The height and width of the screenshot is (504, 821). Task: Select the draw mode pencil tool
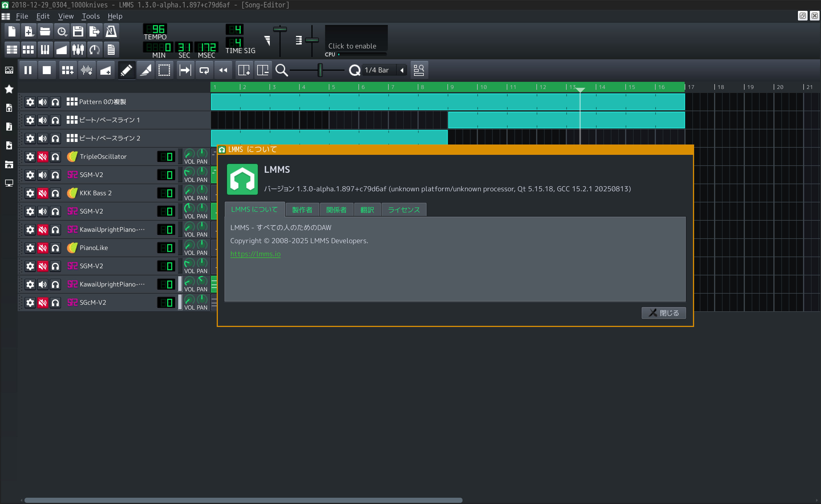pos(126,70)
